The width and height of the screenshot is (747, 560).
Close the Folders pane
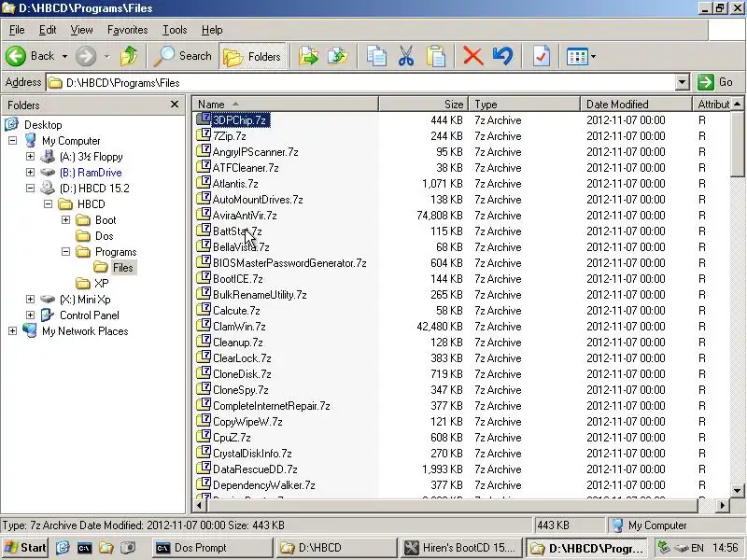point(175,105)
